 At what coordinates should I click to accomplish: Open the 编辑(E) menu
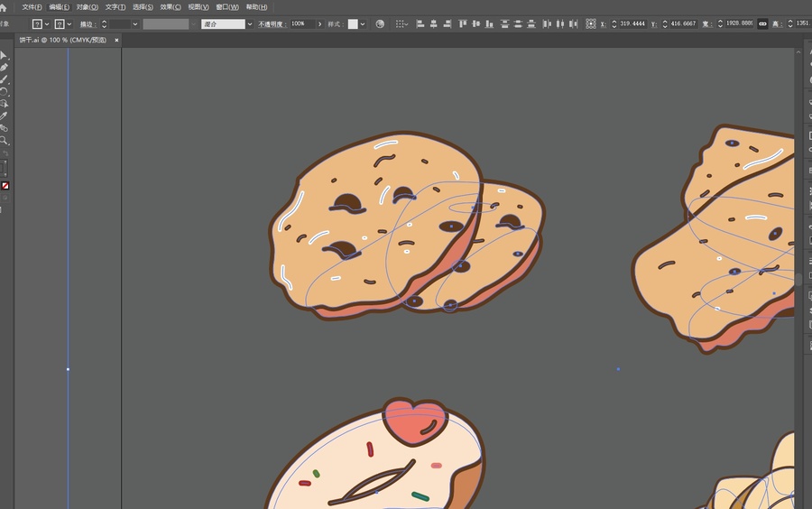coord(59,7)
